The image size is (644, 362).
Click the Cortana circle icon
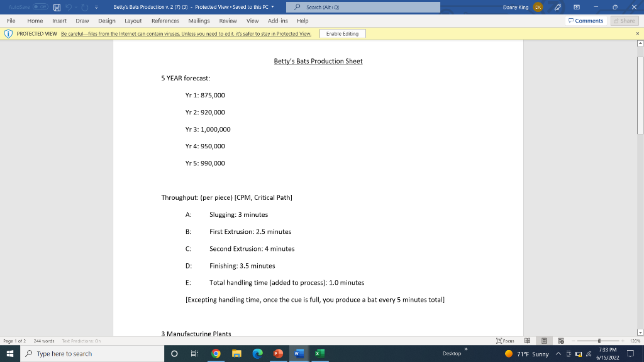174,353
